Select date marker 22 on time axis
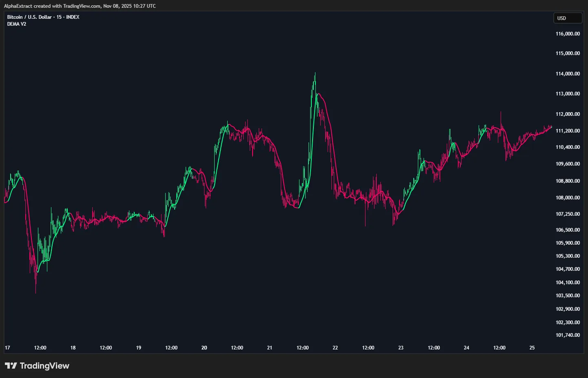 click(335, 348)
